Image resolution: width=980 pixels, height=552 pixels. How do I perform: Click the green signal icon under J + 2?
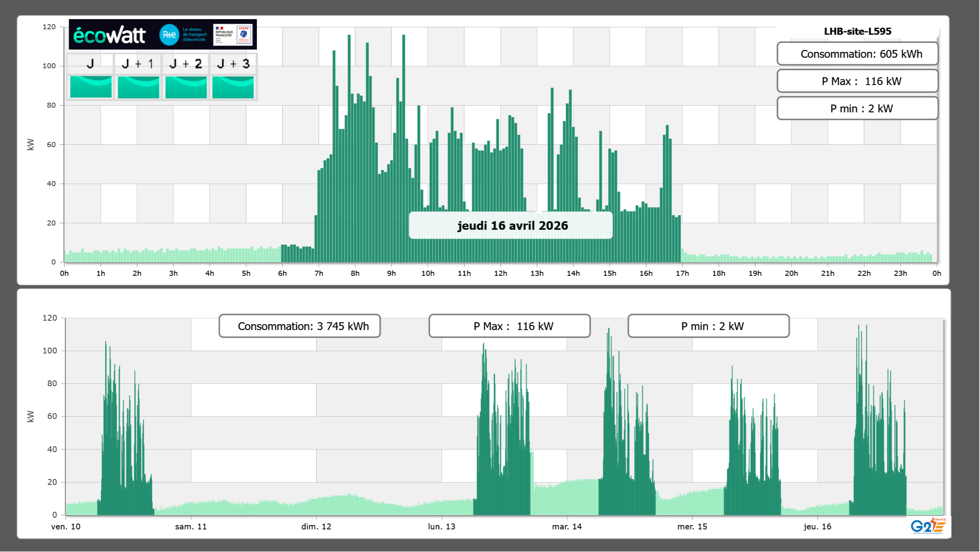(186, 87)
